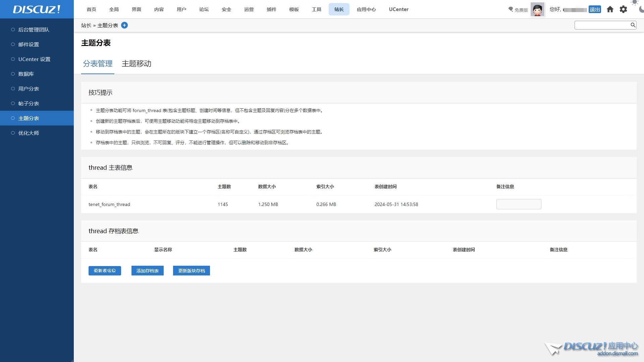Focus the 备注信息 field for tenet_forum_thread
644x362 pixels.
519,204
